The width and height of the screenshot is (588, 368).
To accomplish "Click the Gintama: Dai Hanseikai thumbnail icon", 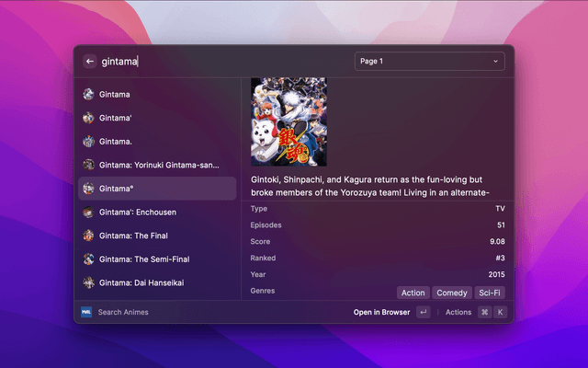I will coord(88,282).
